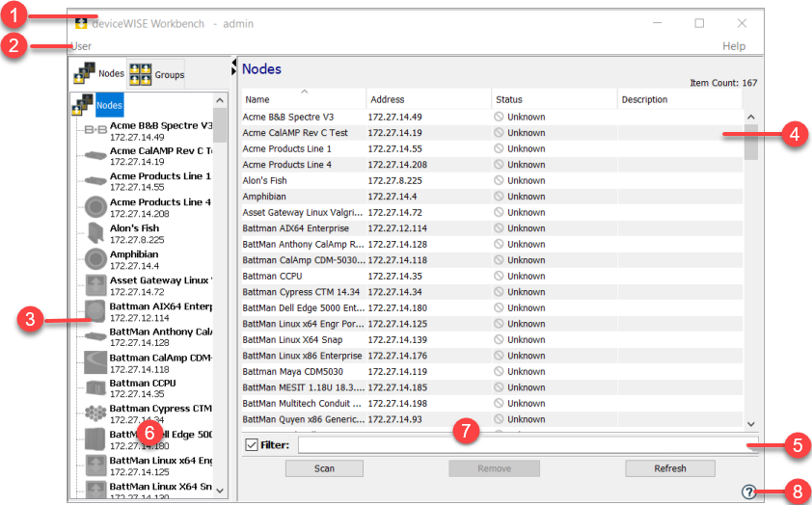Click Acme B&B Spectre V3 device icon
Viewport: 812px width, 505px height.
[x=95, y=130]
